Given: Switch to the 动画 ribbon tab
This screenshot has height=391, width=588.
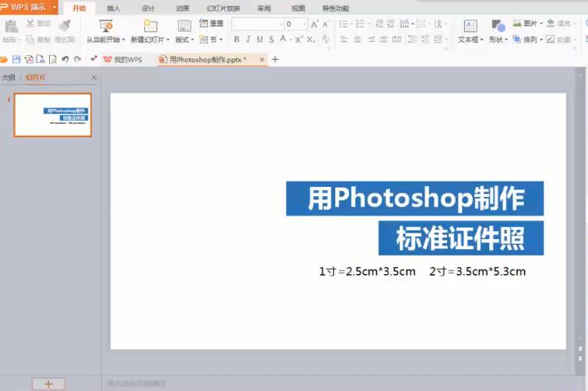Looking at the screenshot, I should (x=182, y=8).
